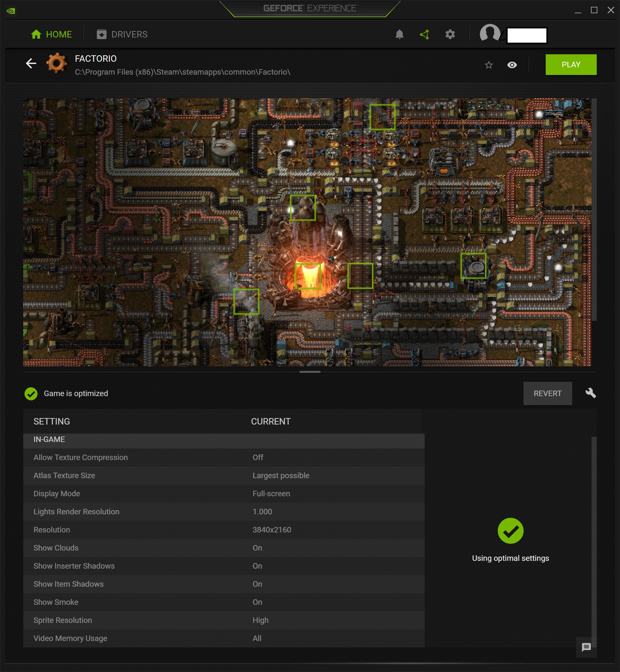Click the screenshot vertical scrollbar
620x672 pixels.
(x=594, y=209)
